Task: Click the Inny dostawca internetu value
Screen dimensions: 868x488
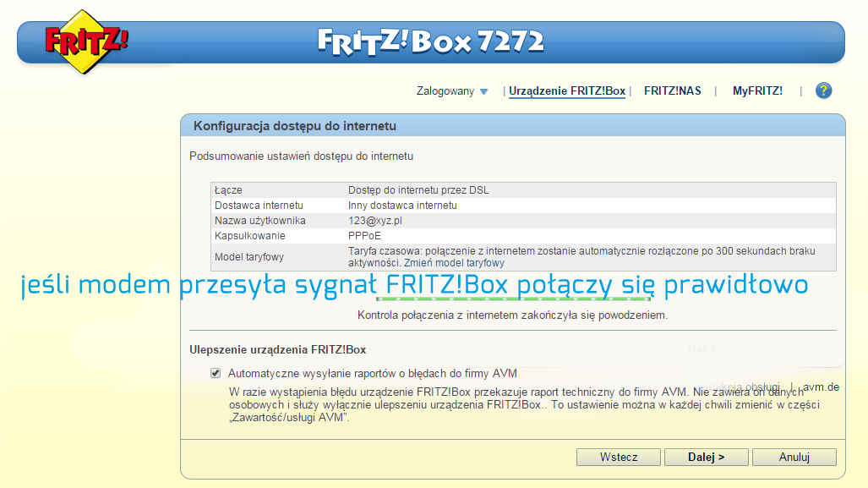Action: tap(402, 206)
